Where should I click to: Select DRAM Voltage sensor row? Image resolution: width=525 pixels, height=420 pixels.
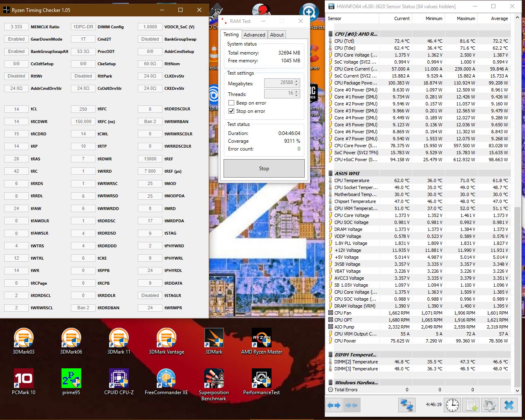tap(419, 229)
